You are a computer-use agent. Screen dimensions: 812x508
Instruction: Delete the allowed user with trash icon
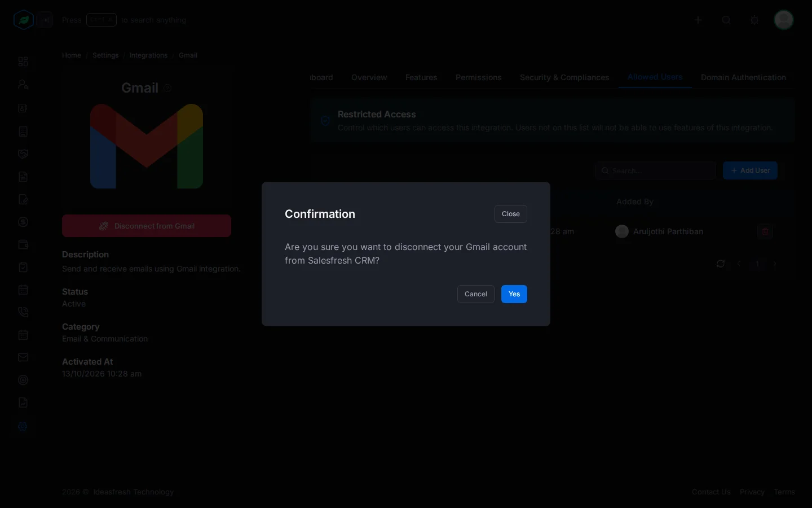point(765,231)
